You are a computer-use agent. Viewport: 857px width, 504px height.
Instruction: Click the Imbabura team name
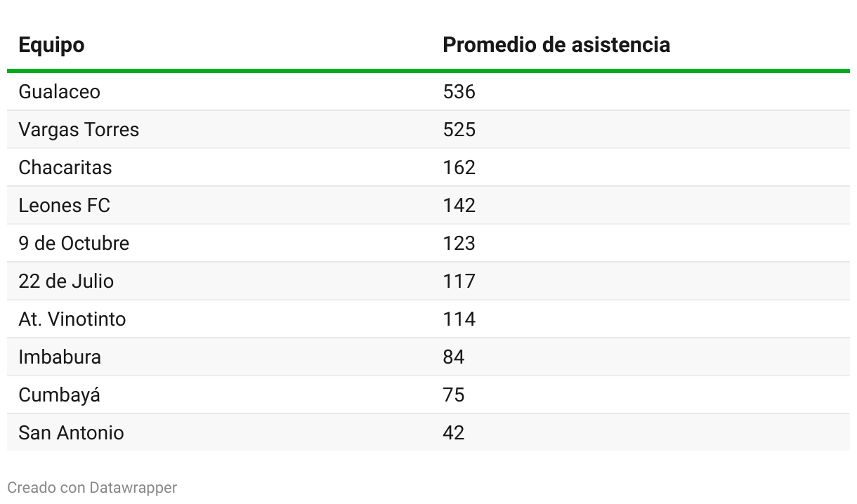click(60, 357)
